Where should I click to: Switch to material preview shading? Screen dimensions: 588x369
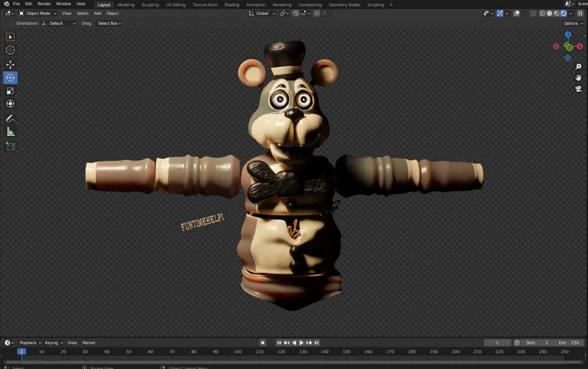(x=557, y=14)
